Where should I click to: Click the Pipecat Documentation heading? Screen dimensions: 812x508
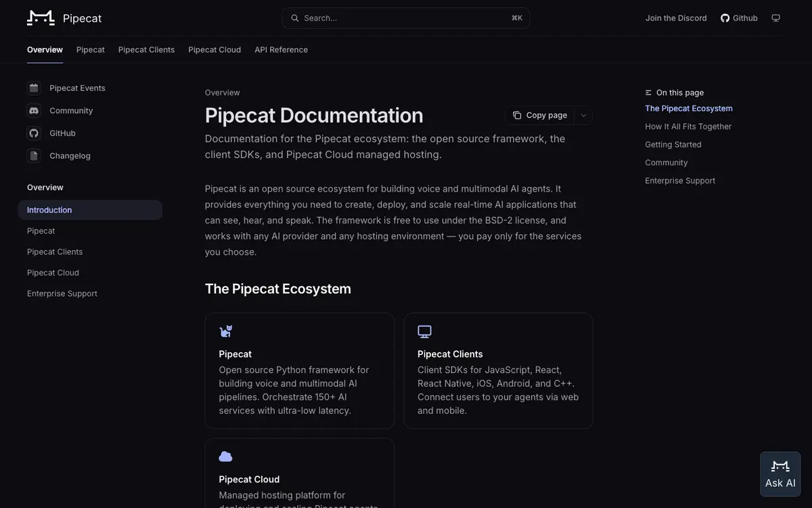(x=314, y=115)
